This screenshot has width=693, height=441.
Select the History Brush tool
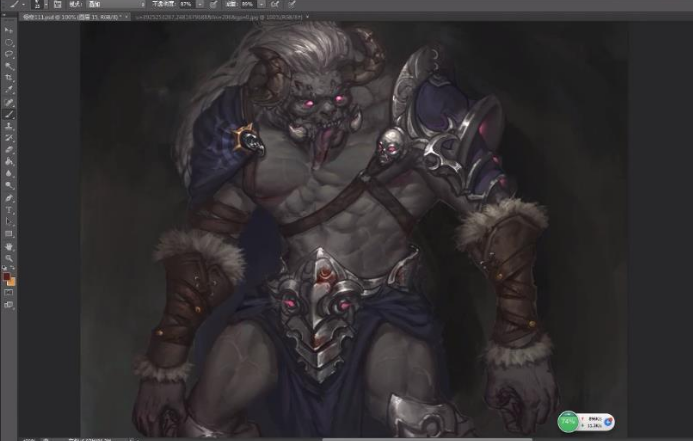click(x=8, y=138)
